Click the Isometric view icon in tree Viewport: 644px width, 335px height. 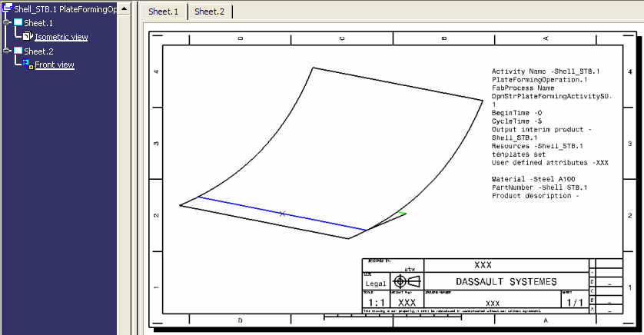[28, 37]
